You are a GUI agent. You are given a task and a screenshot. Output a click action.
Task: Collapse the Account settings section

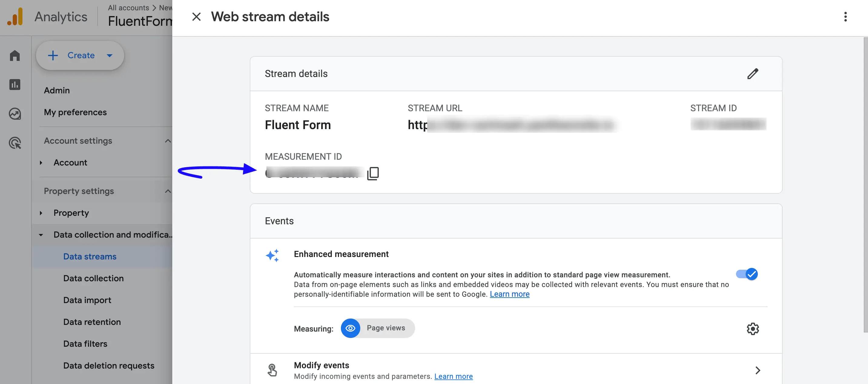[167, 141]
